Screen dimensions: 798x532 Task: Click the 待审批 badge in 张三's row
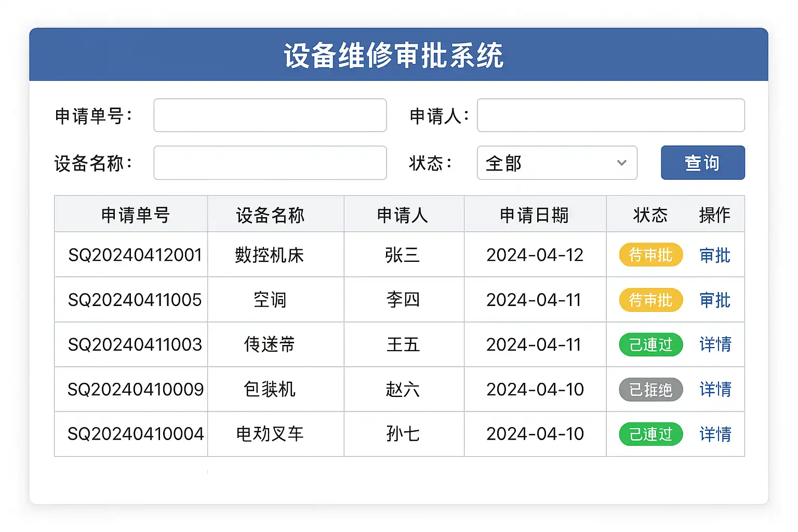[650, 255]
